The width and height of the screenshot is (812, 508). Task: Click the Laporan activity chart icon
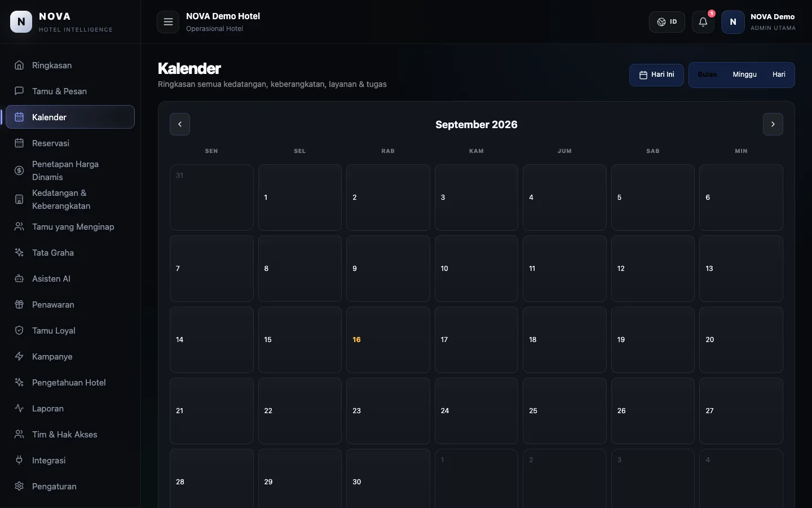click(x=19, y=409)
